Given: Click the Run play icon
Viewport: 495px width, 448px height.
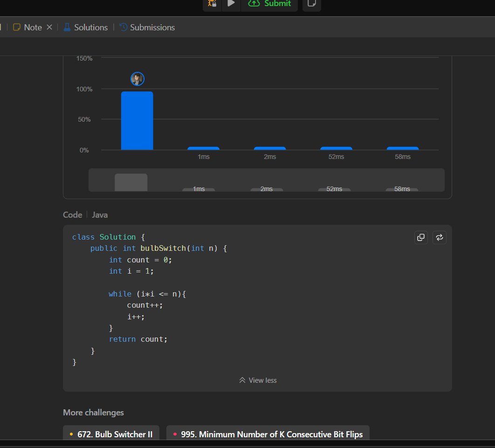Looking at the screenshot, I should coord(231,3).
